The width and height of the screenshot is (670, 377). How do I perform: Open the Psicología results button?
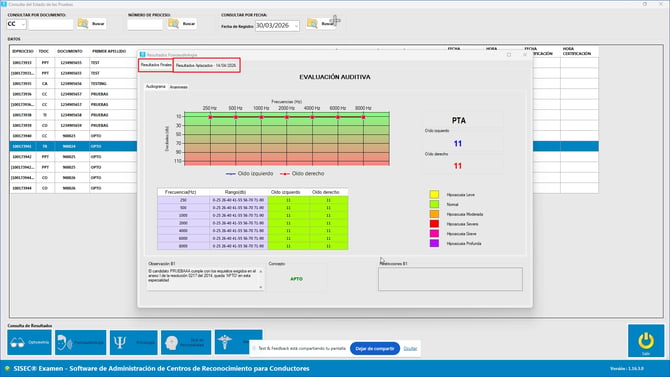(x=133, y=342)
